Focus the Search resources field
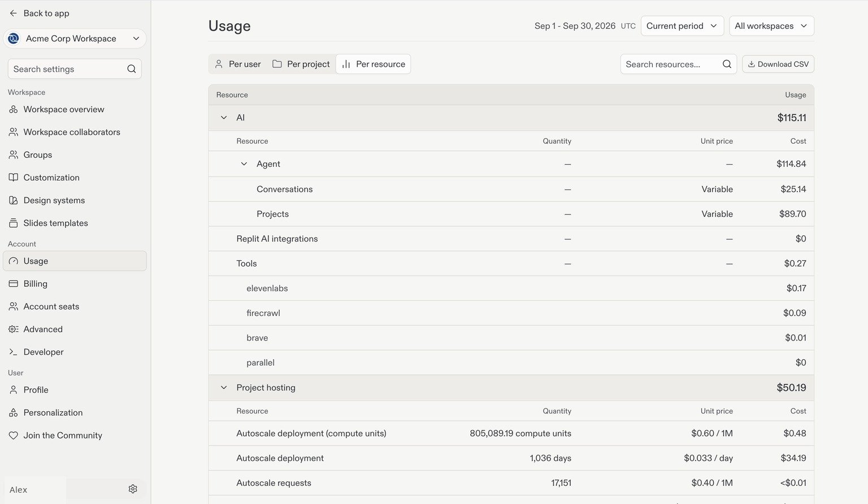This screenshot has height=504, width=868. click(678, 64)
